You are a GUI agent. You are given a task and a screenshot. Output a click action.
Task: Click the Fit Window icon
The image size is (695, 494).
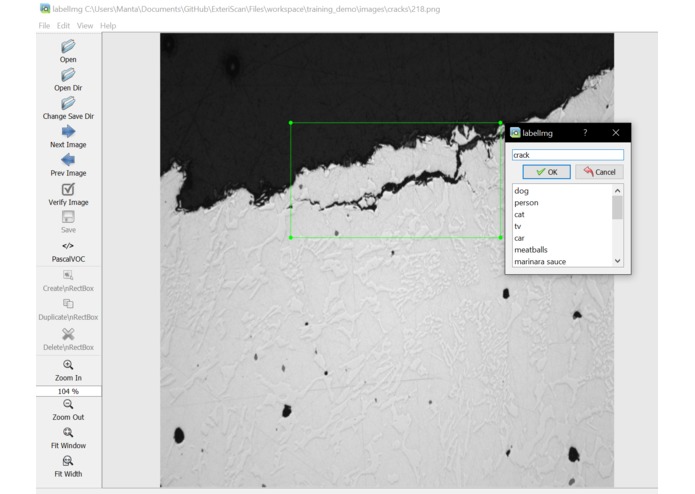(68, 432)
